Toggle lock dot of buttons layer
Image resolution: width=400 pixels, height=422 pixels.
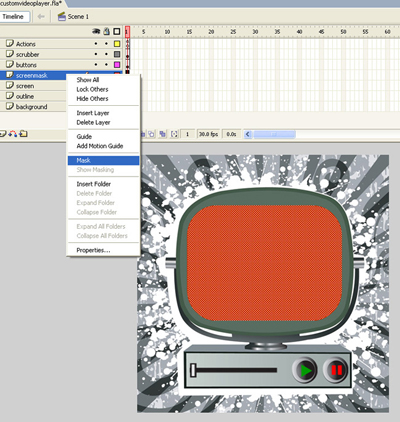point(106,65)
